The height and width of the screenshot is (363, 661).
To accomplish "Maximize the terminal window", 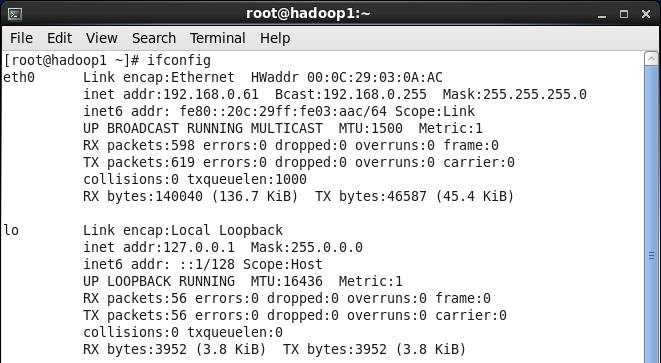I will pos(624,14).
